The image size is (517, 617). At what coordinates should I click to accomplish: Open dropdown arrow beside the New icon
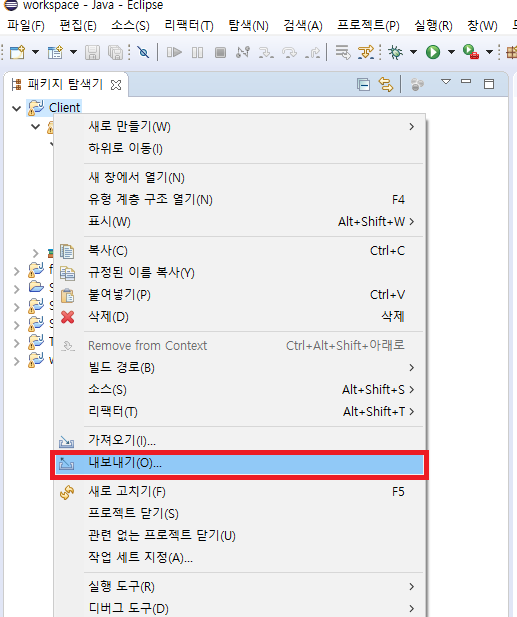coord(35,52)
